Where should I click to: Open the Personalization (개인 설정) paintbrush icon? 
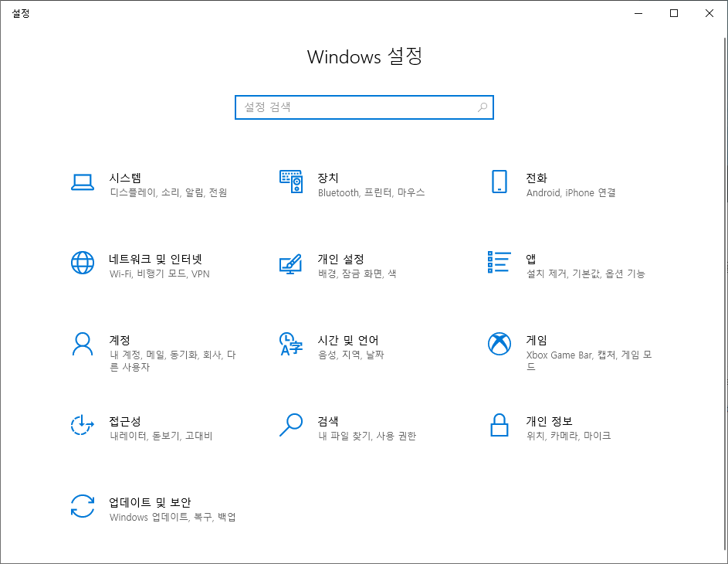(x=290, y=263)
